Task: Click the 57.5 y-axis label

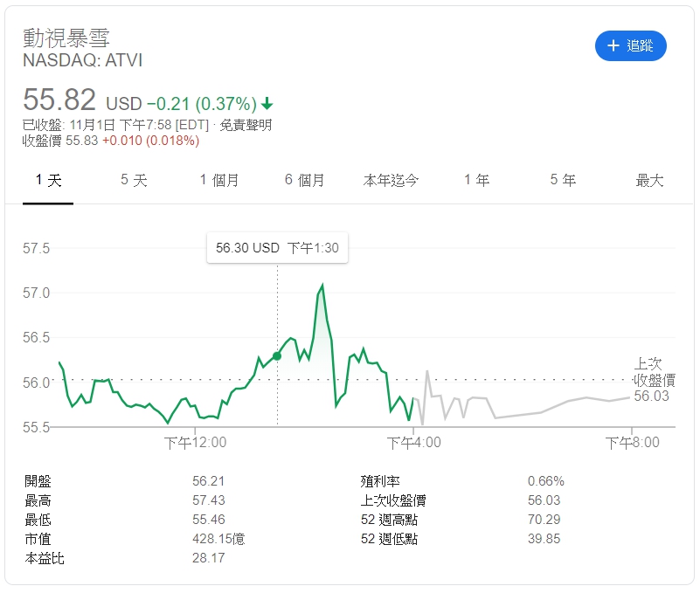Action: point(36,248)
